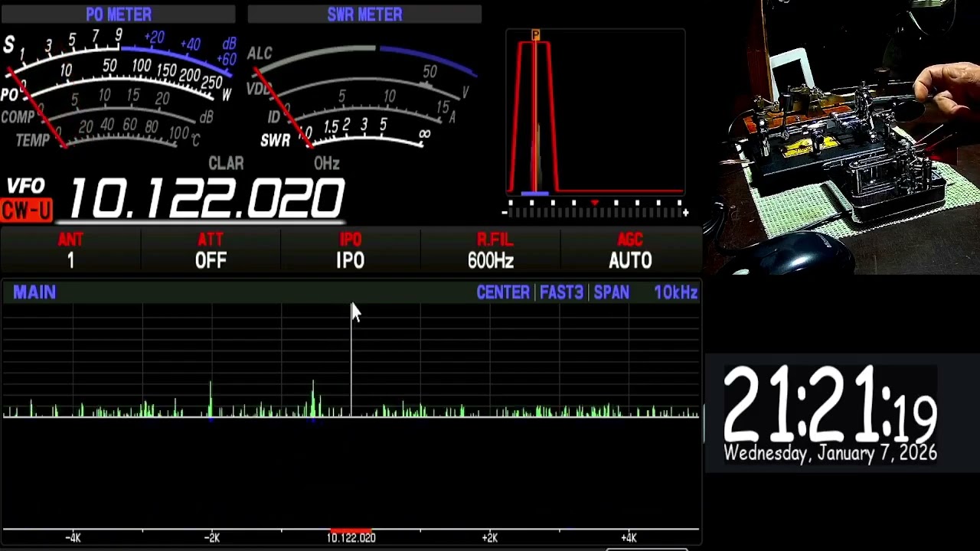Viewport: 980px width, 551px height.
Task: Click the TEMP meter label
Action: pyautogui.click(x=32, y=140)
